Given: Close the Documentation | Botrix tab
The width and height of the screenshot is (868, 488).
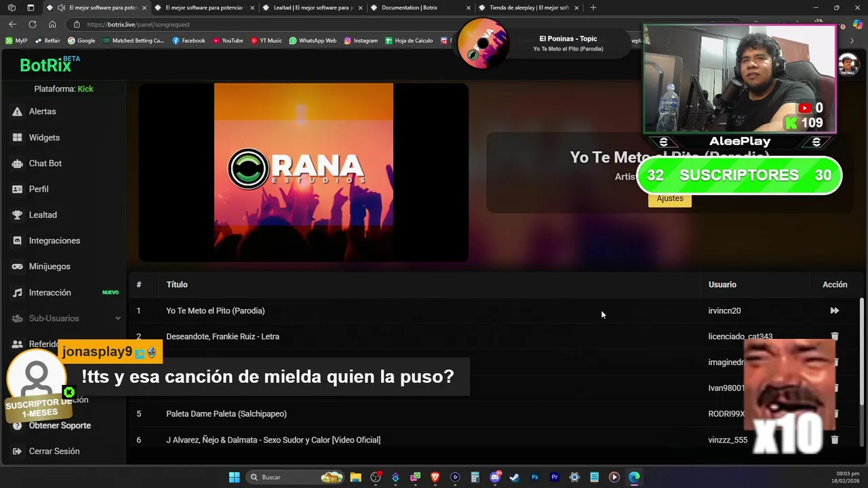Looking at the screenshot, I should tap(469, 7).
